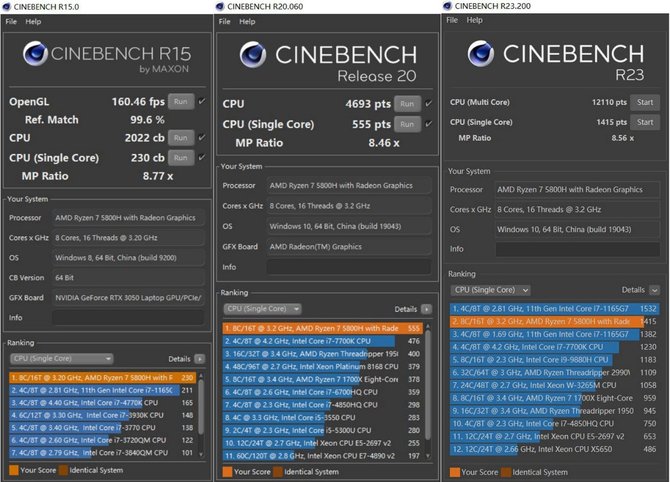Run the CPU (Single Core) test in R20

[406, 123]
